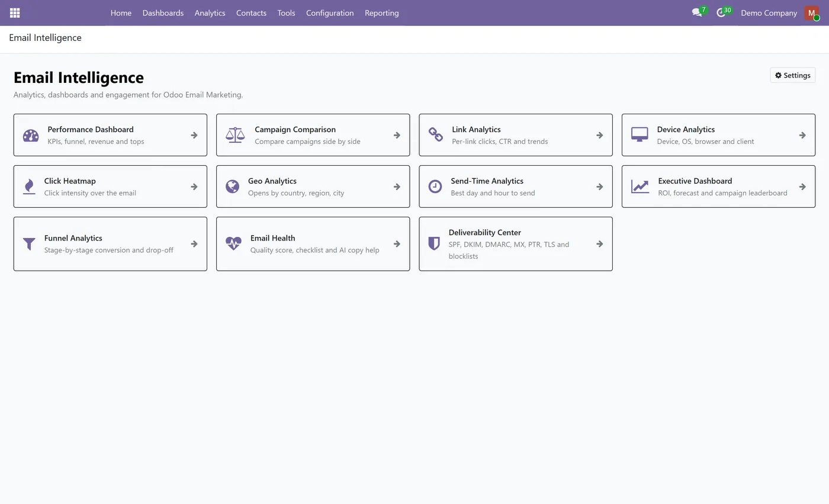Click 'Best day and hour to send' text

[493, 193]
